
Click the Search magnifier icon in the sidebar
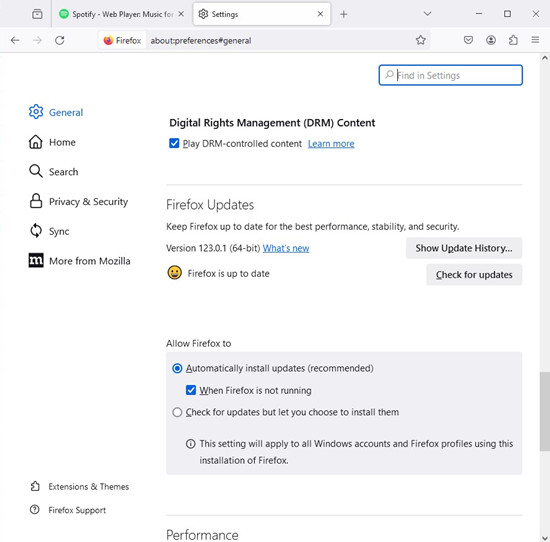tap(36, 171)
